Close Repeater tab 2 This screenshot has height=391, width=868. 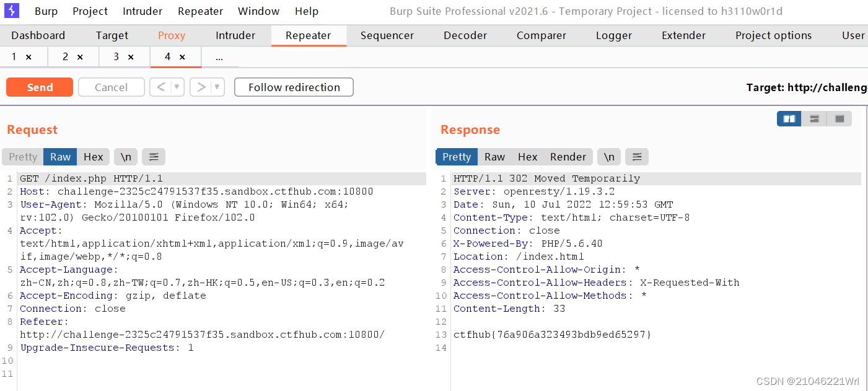[x=80, y=57]
